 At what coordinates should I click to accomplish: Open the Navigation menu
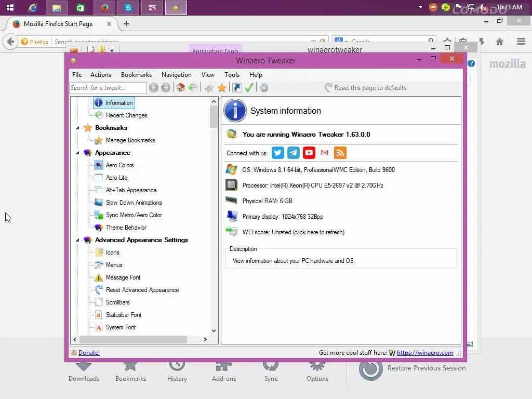177,75
